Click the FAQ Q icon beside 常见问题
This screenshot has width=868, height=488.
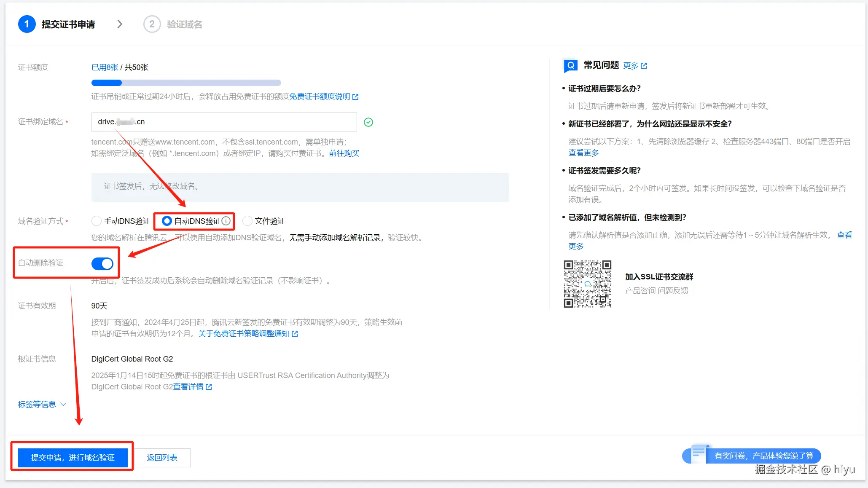570,65
